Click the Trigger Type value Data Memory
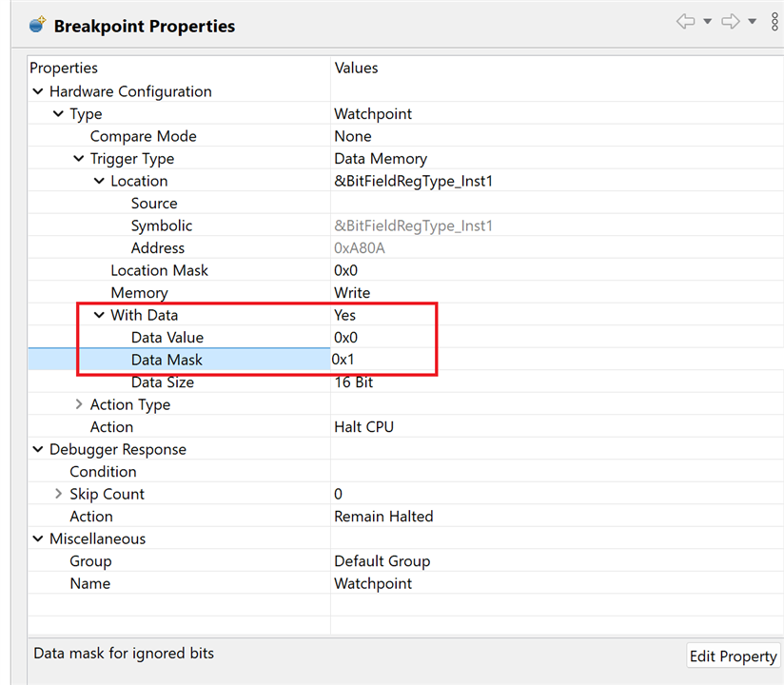Viewport: 784px width, 685px height. tap(381, 159)
